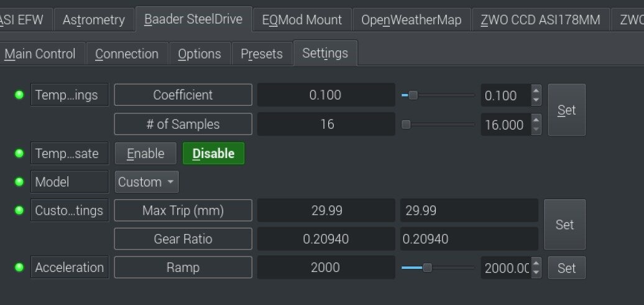Click the Coefficient slider handle
Viewport: 644px width, 305px height.
pyautogui.click(x=413, y=95)
